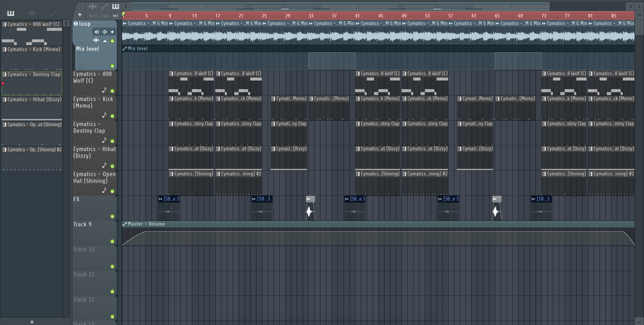Mute the loop track with green LED

tap(112, 41)
